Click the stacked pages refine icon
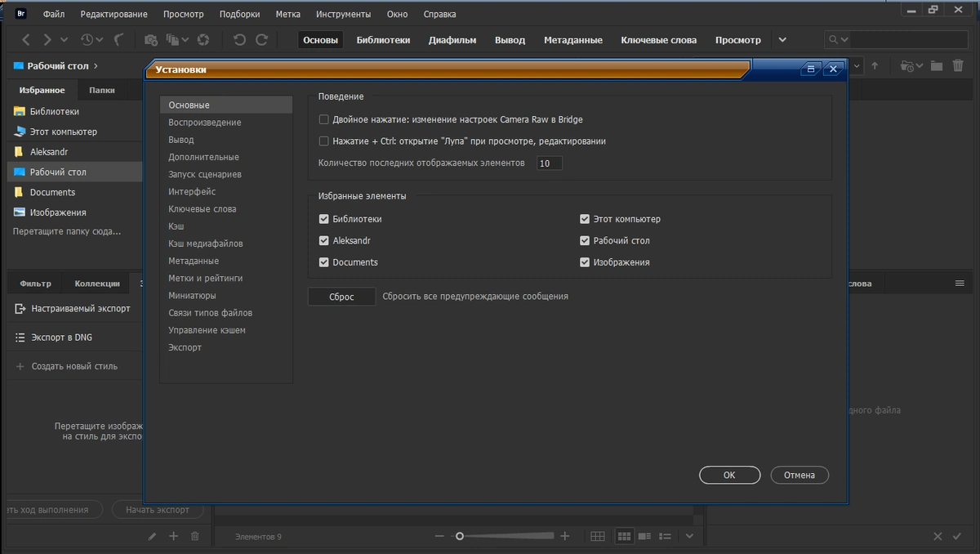Viewport: 980px width, 554px height. 172,39
